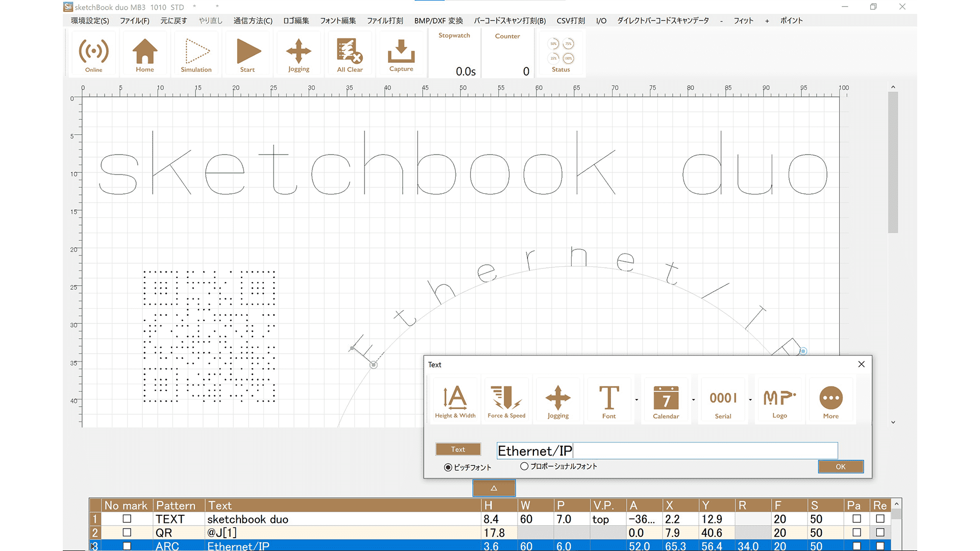Open 通信方法(C) menu
Viewport: 980px width, 551px height.
(253, 20)
